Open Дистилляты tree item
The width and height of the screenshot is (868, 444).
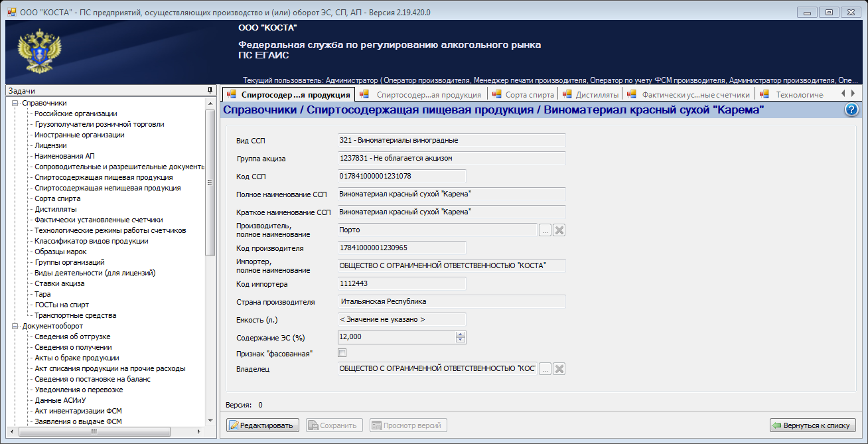click(56, 209)
